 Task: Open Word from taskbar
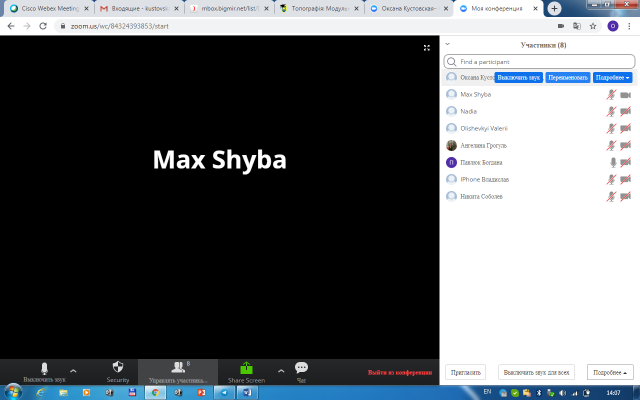[x=247, y=393]
